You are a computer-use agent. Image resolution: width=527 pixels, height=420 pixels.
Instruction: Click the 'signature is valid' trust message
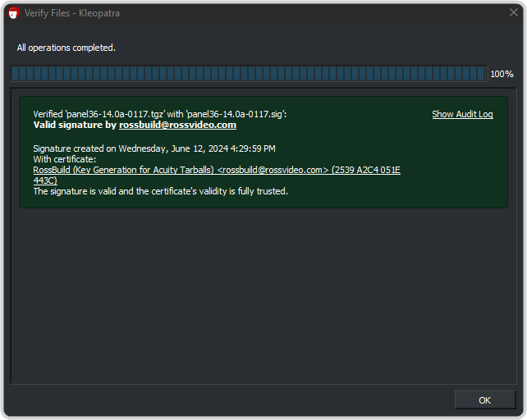click(x=160, y=191)
